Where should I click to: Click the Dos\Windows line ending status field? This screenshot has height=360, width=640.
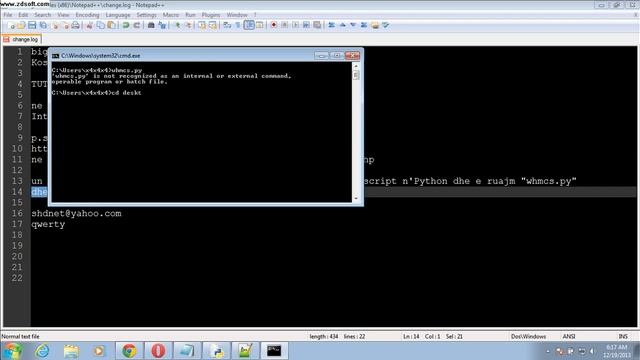(x=528, y=336)
